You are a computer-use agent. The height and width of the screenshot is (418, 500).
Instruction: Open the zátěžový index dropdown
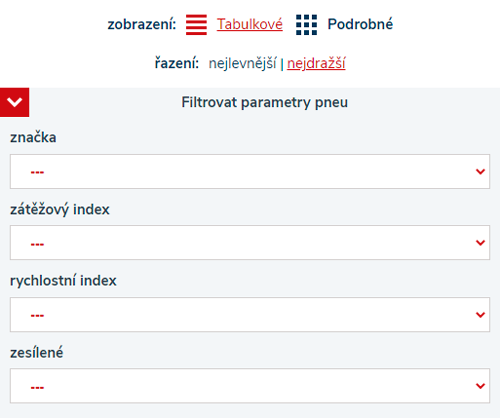click(x=250, y=242)
